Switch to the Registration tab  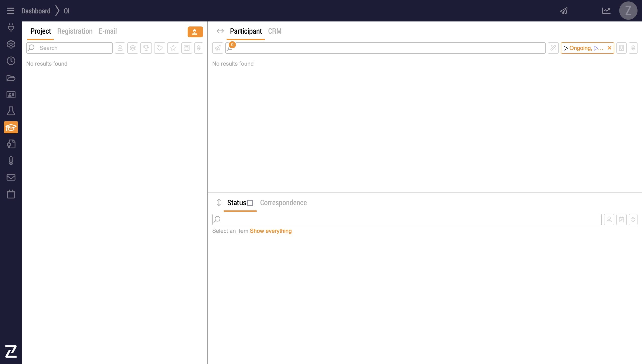tap(75, 31)
